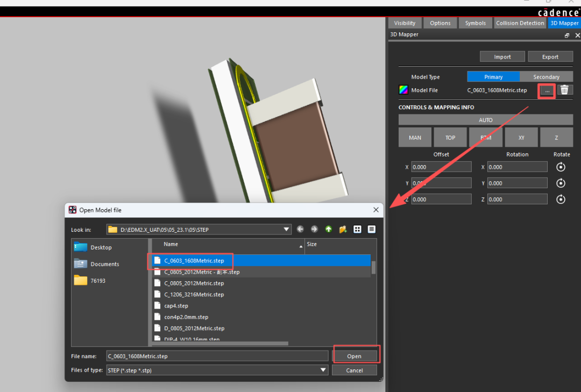Select Primary model type

[493, 77]
